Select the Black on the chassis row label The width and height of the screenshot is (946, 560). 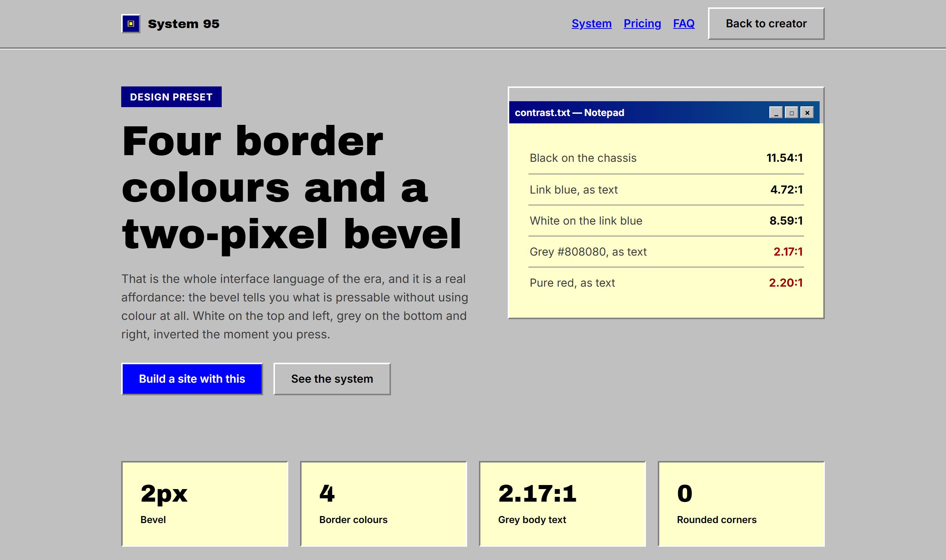coord(583,158)
